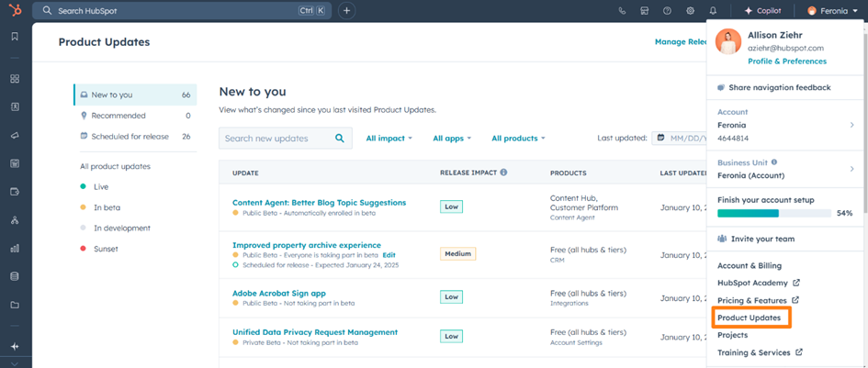Screen dimensions: 868x368
Task: Open the Workspaces grid icon in sidebar
Action: [15, 79]
